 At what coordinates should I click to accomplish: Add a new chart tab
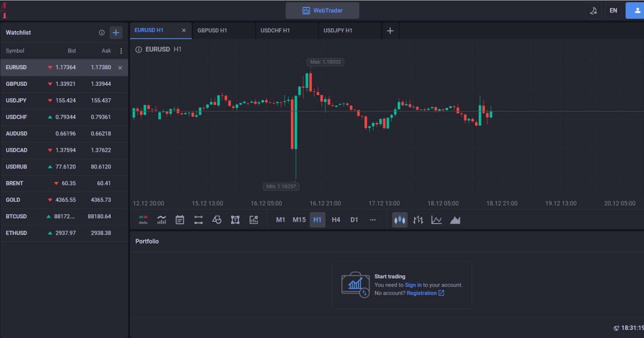point(390,31)
